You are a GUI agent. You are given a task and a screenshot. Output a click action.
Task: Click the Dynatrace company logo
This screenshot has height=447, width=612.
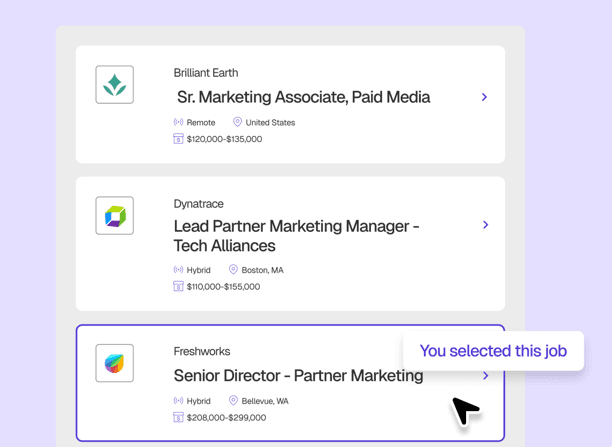[x=115, y=216]
